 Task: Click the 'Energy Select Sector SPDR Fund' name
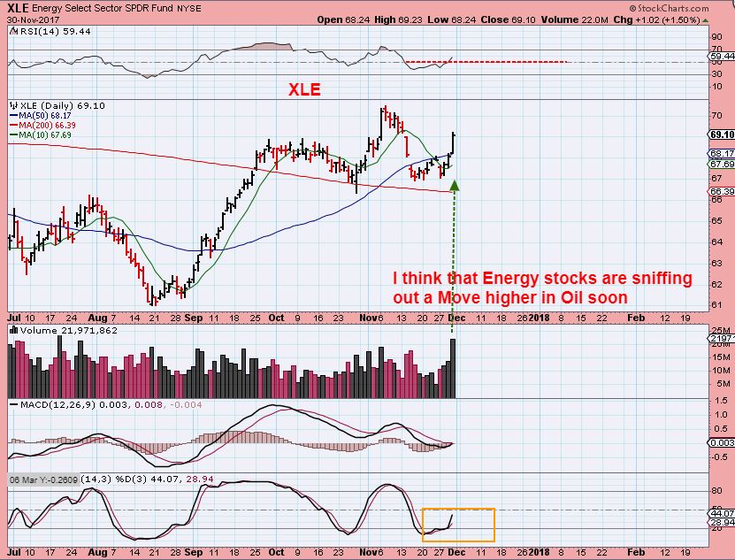[103, 9]
